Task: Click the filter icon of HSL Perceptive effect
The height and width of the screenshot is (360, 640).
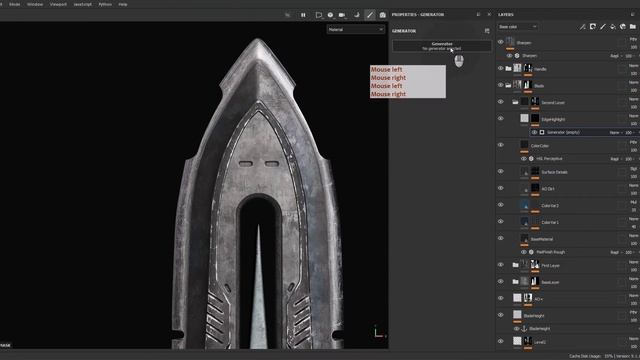Action: click(531, 159)
